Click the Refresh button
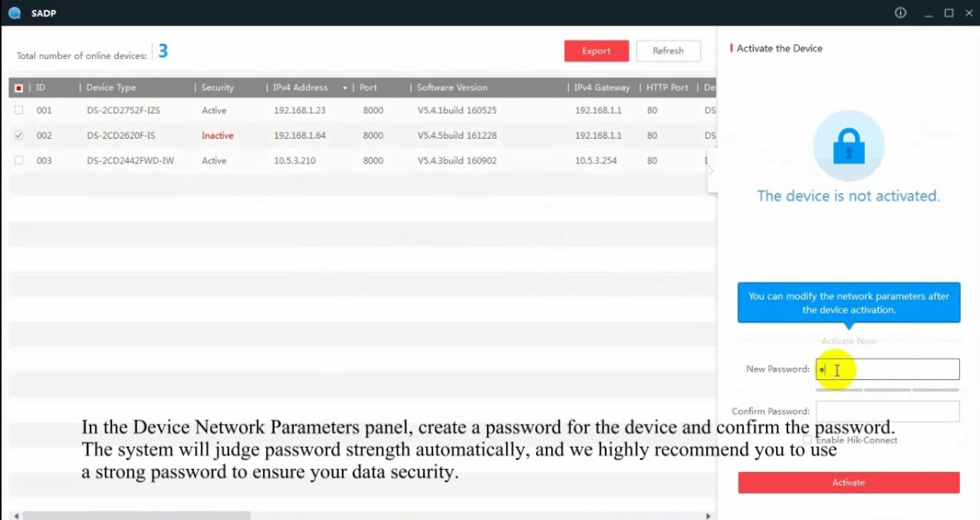 click(x=668, y=51)
